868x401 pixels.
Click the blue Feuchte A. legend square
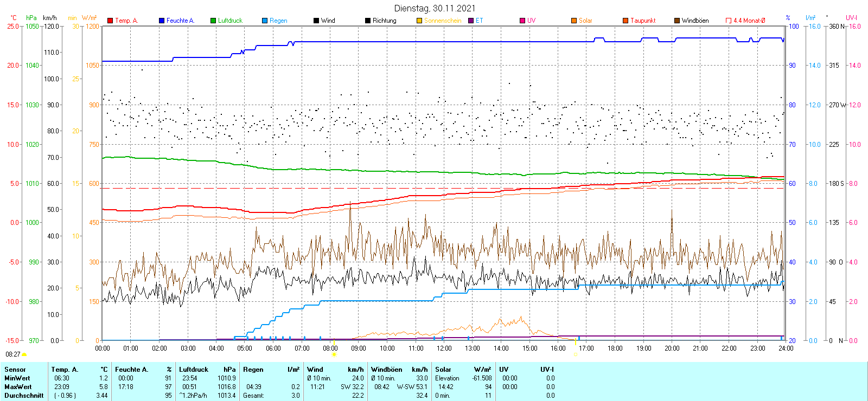162,21
